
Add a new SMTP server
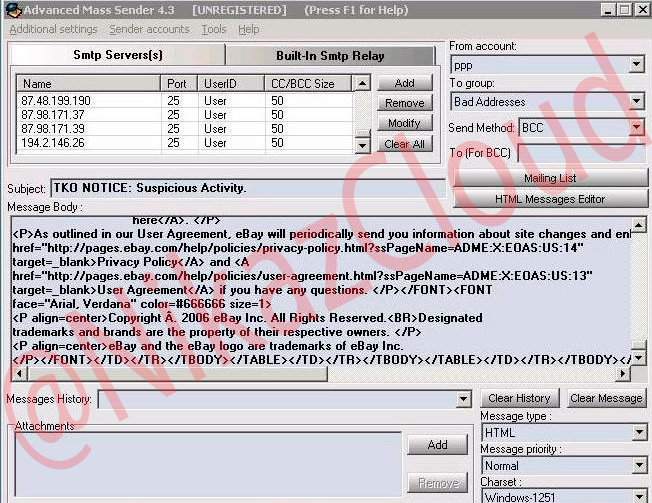405,83
